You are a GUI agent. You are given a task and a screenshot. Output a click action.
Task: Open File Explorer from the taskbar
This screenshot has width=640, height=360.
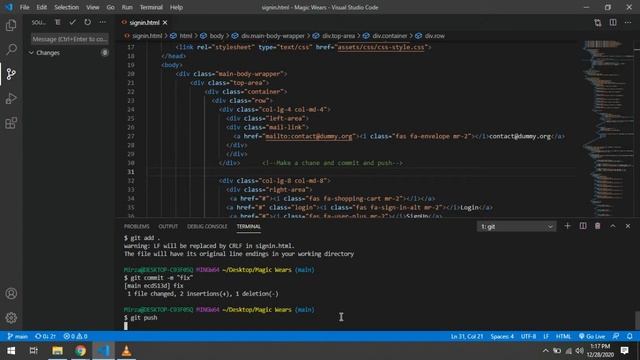(x=57, y=351)
